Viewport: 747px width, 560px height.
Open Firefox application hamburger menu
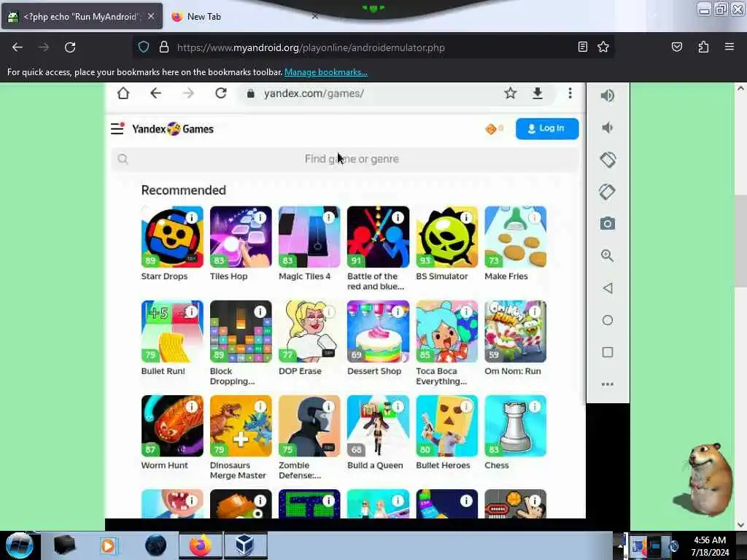729,47
